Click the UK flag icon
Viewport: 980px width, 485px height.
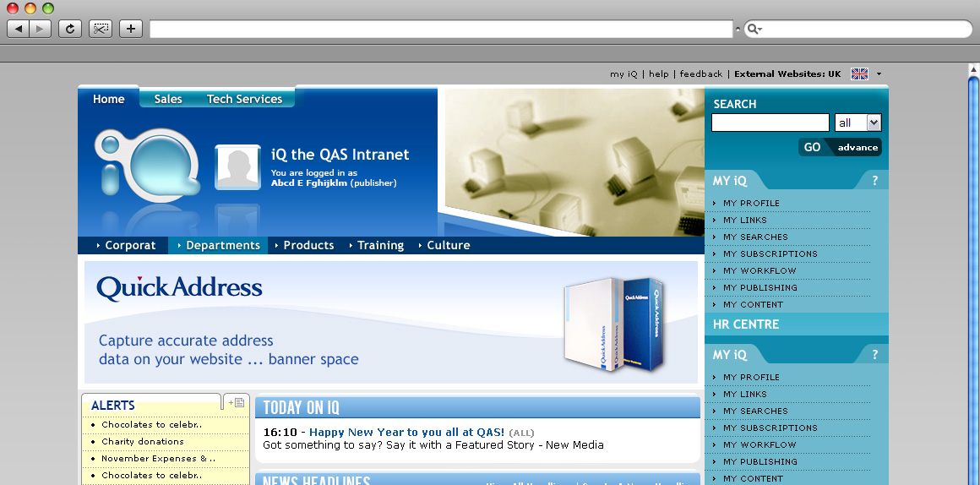[859, 74]
